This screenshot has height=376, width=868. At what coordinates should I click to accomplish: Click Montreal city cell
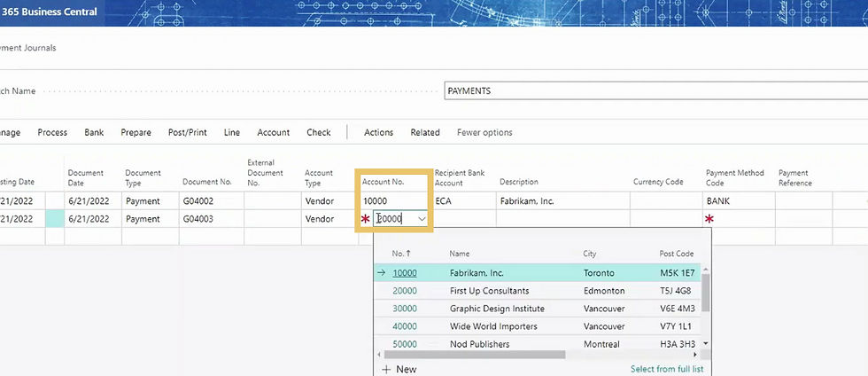point(601,344)
